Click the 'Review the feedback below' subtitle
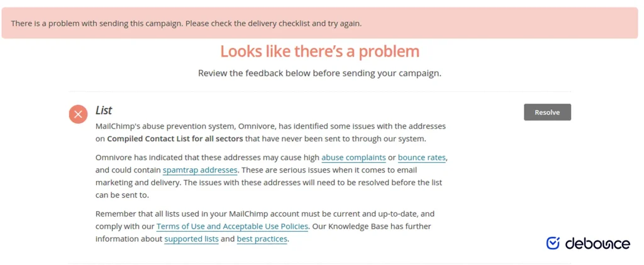This screenshot has height=265, width=644. 319,73
